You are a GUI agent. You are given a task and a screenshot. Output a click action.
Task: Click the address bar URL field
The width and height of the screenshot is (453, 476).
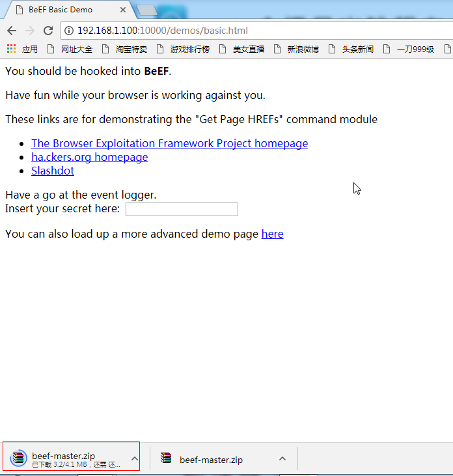point(258,31)
